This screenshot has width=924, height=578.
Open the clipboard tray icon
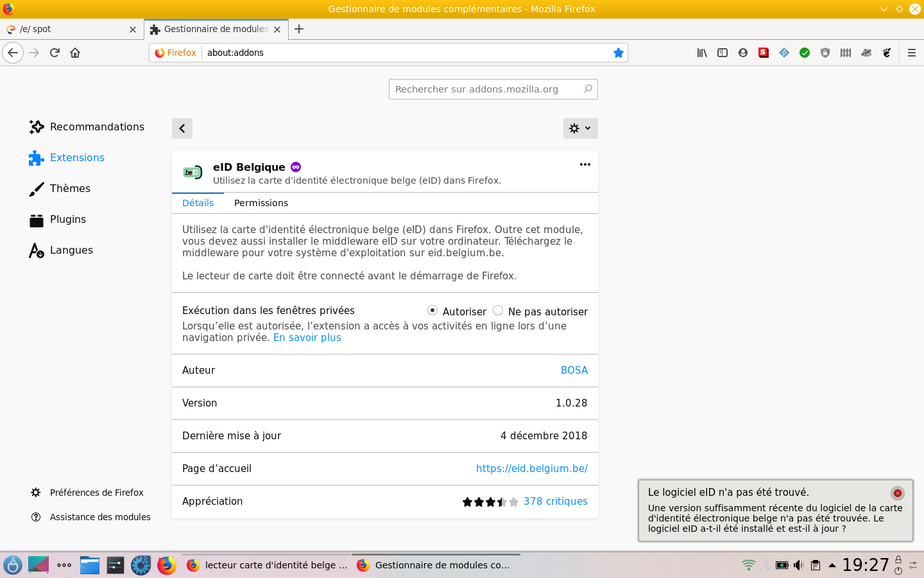pos(815,565)
